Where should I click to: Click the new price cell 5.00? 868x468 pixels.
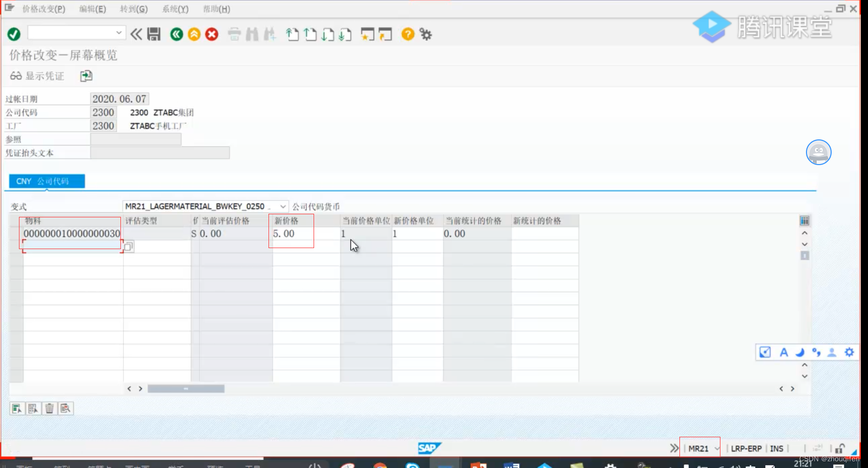[x=306, y=234]
